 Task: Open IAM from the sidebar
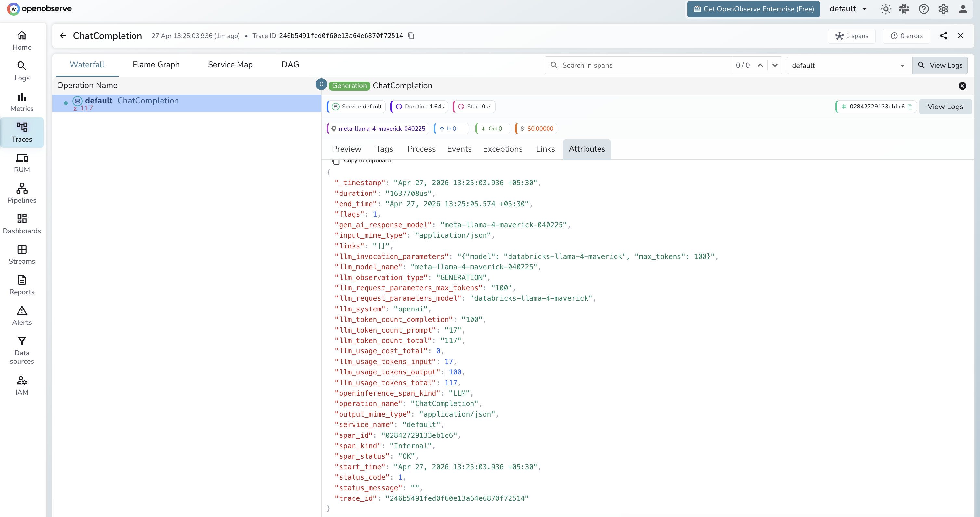coord(22,385)
